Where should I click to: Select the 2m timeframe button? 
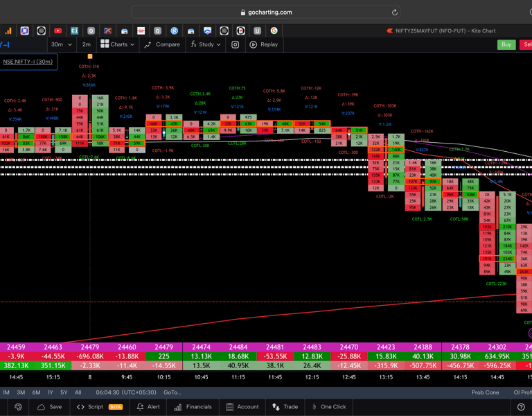pos(87,44)
